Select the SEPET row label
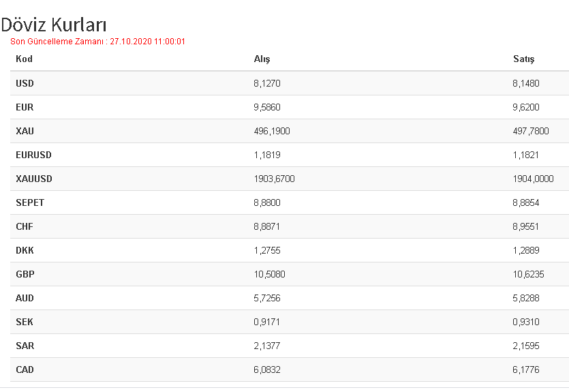This screenshot has width=569, height=392. click(30, 202)
